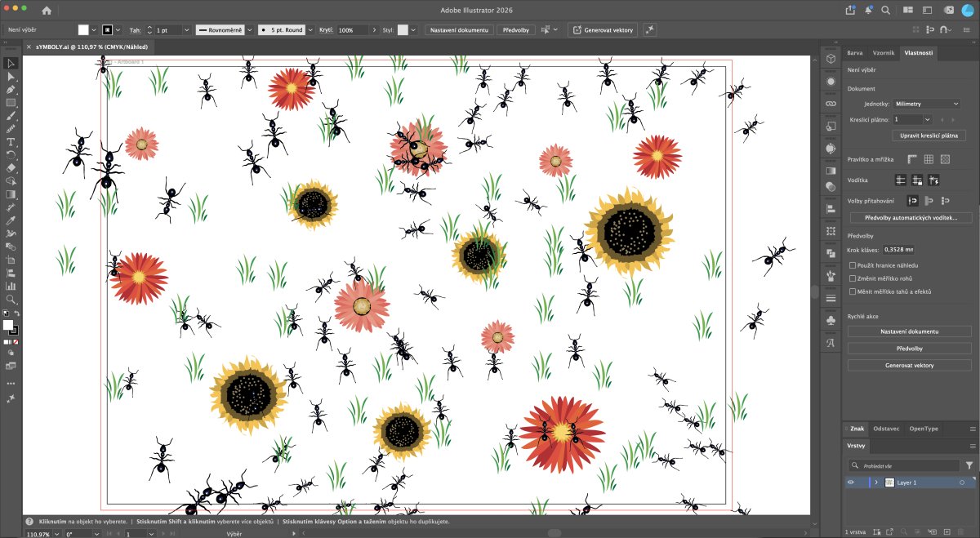Select the sYMBOLY.ai document tab
The height and width of the screenshot is (538, 980).
91,47
